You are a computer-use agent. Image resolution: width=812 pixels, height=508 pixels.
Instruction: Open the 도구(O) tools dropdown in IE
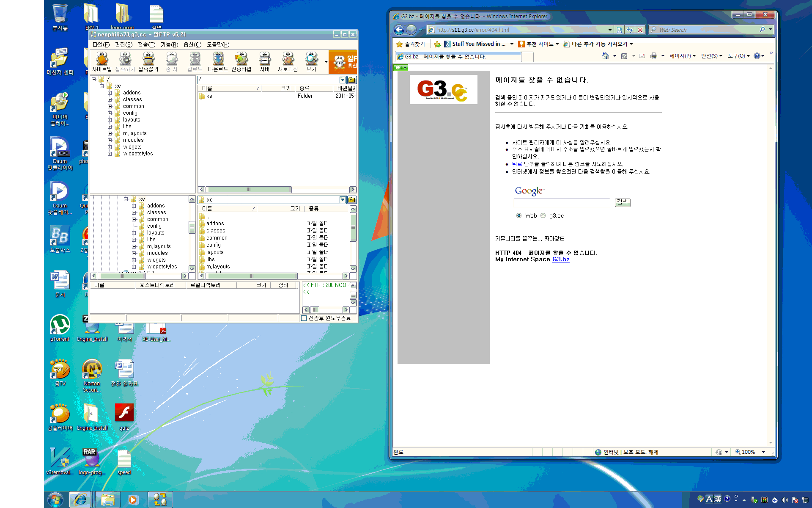[738, 56]
